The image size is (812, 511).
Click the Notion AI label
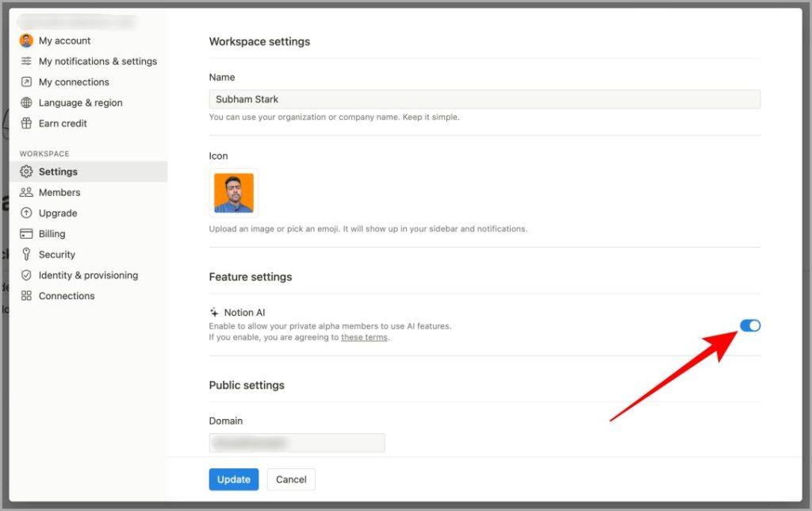(244, 313)
